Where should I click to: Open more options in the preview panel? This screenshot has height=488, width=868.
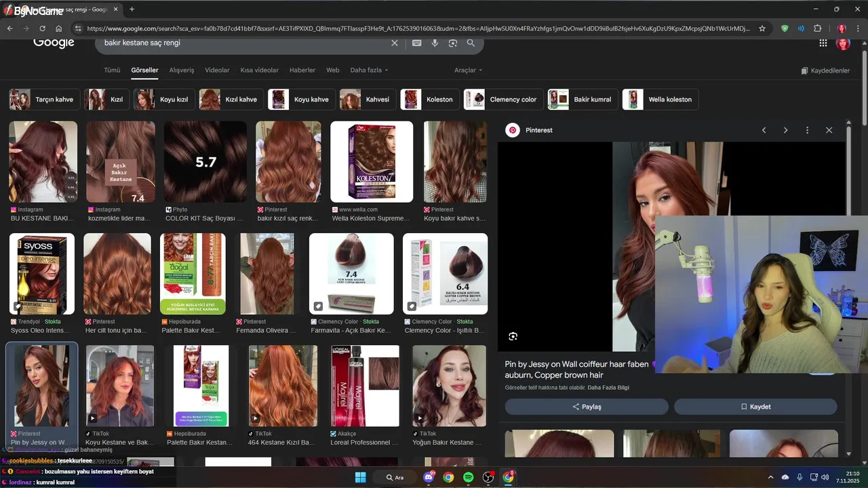point(807,130)
